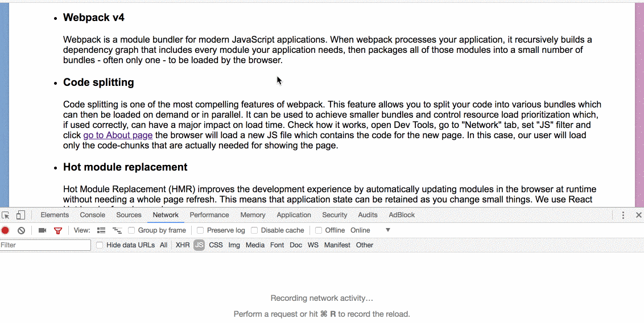Filter requests by Manifest type
644x323 pixels.
(337, 245)
